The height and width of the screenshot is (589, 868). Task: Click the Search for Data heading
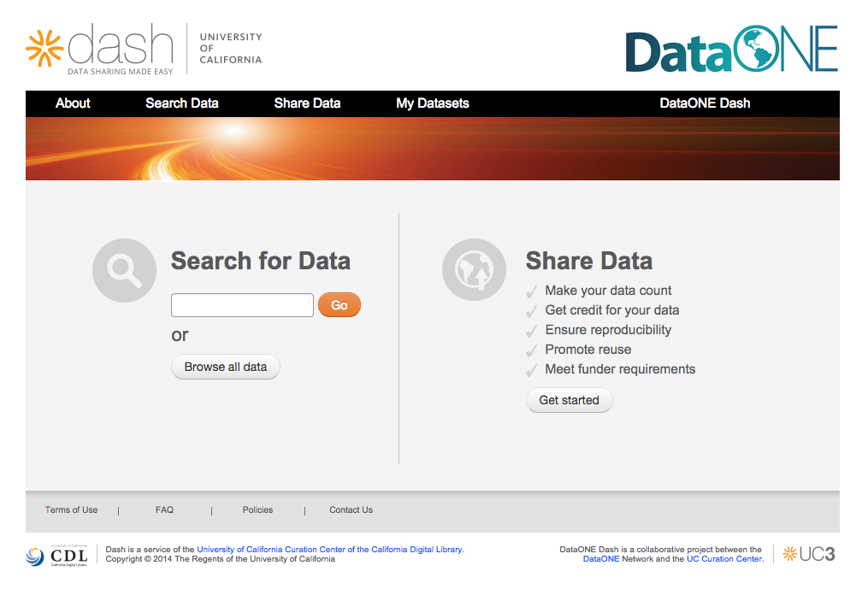coord(261,261)
